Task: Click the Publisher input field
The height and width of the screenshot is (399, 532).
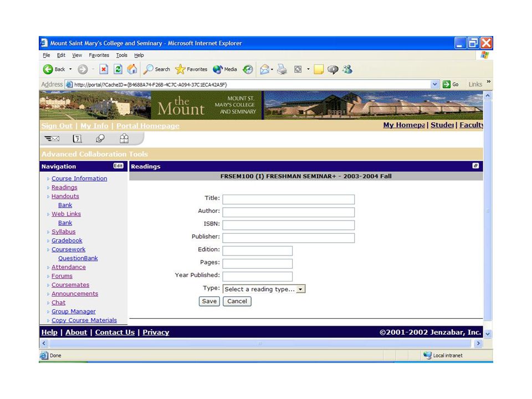Action: (x=288, y=238)
